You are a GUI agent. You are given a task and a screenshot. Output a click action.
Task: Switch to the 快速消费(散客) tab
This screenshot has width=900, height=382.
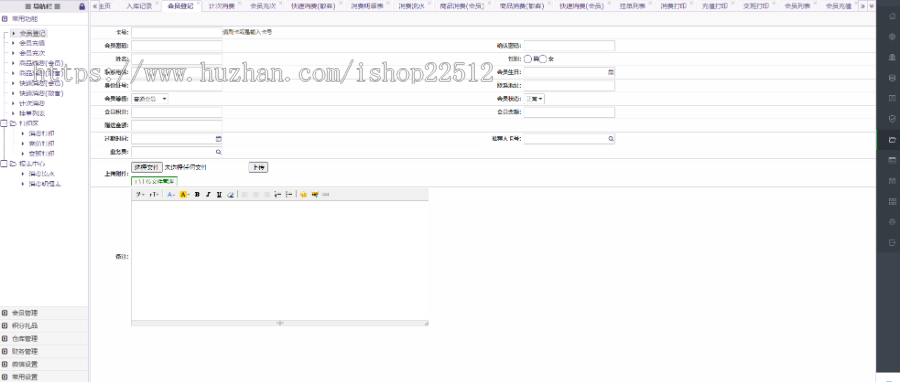click(x=313, y=6)
